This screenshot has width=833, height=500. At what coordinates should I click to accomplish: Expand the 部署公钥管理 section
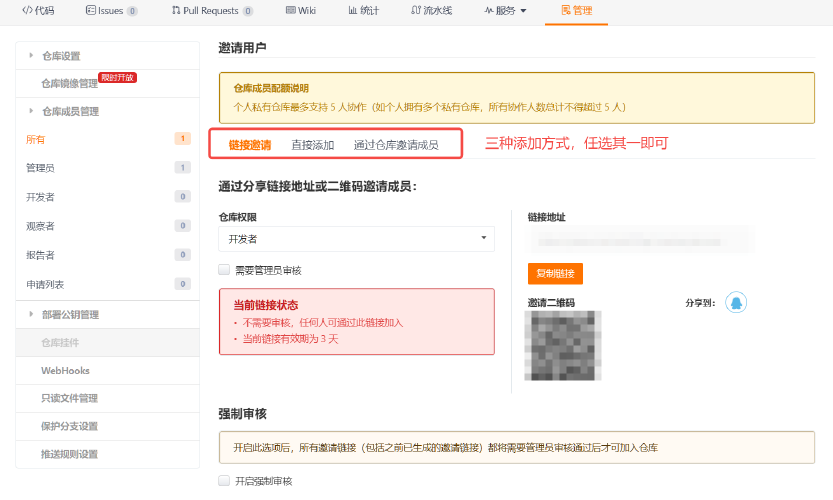(x=108, y=315)
